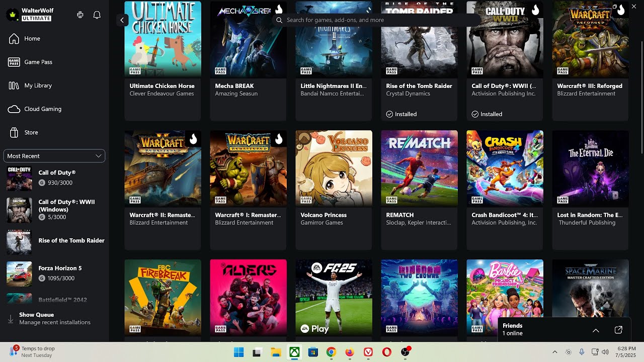Image resolution: width=644 pixels, height=362 pixels.
Task: Click the search games input field
Action: (x=377, y=20)
